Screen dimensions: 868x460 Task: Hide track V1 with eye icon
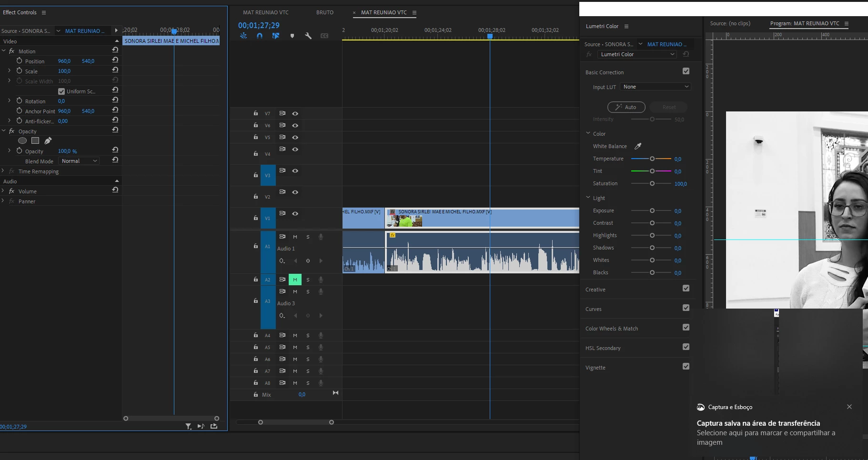tap(295, 213)
